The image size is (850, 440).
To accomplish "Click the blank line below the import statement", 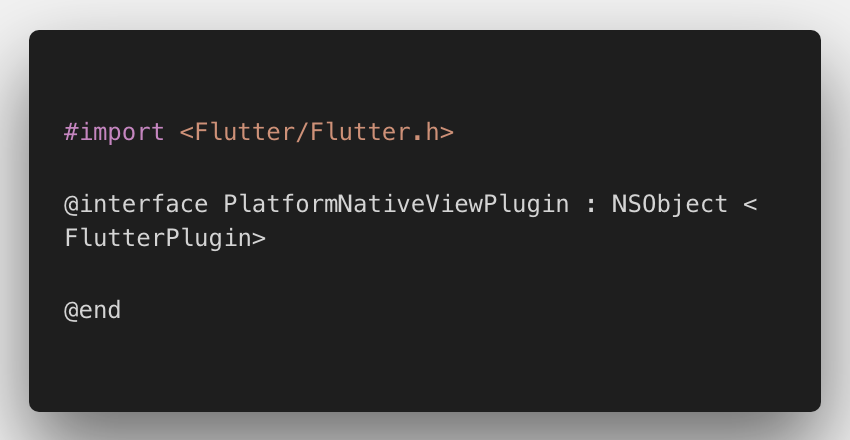I will (x=424, y=169).
